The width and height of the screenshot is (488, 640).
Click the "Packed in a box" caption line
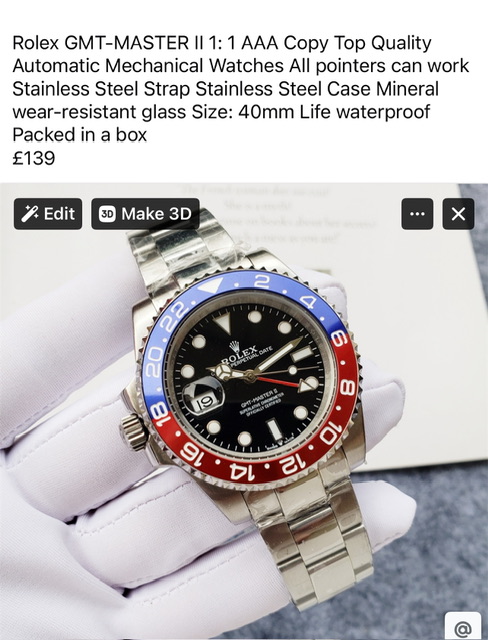[80, 135]
